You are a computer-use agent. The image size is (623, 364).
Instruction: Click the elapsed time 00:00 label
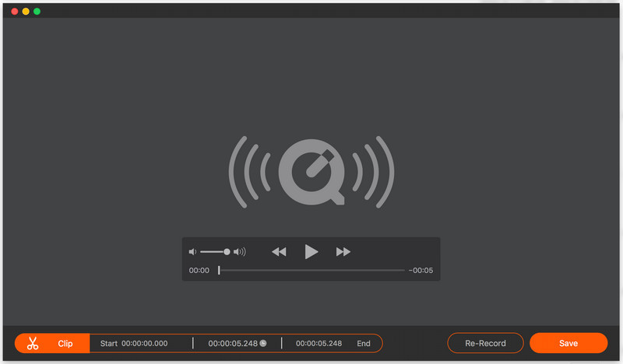(199, 271)
